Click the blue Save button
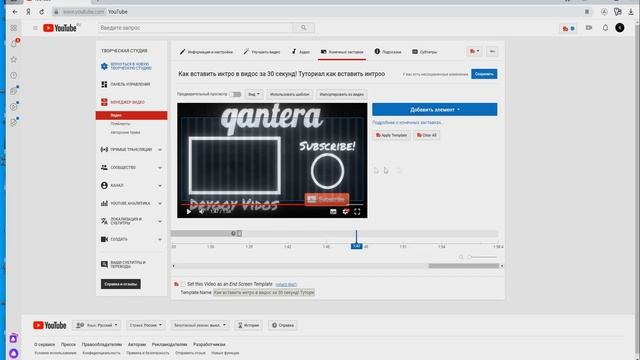Viewport: 640px width, 360px height. pos(484,74)
